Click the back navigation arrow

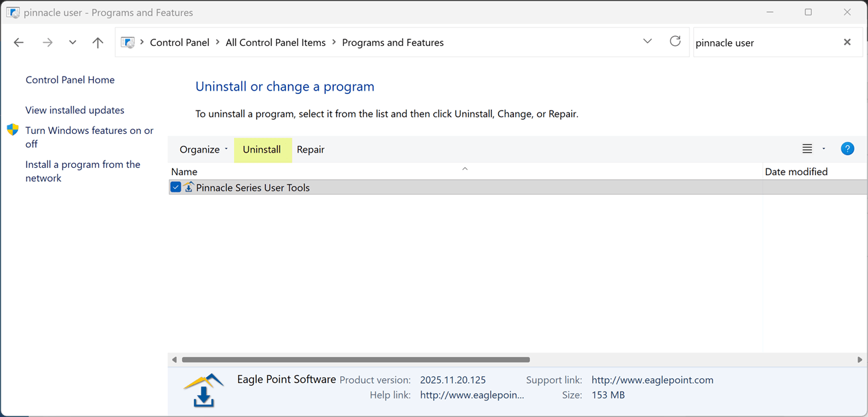(x=19, y=43)
